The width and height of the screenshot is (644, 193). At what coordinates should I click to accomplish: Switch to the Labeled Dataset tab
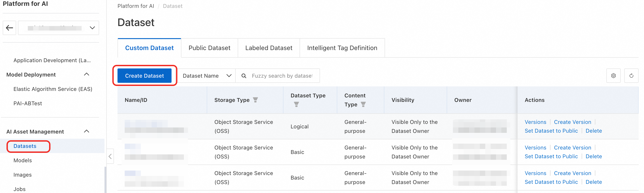point(268,48)
